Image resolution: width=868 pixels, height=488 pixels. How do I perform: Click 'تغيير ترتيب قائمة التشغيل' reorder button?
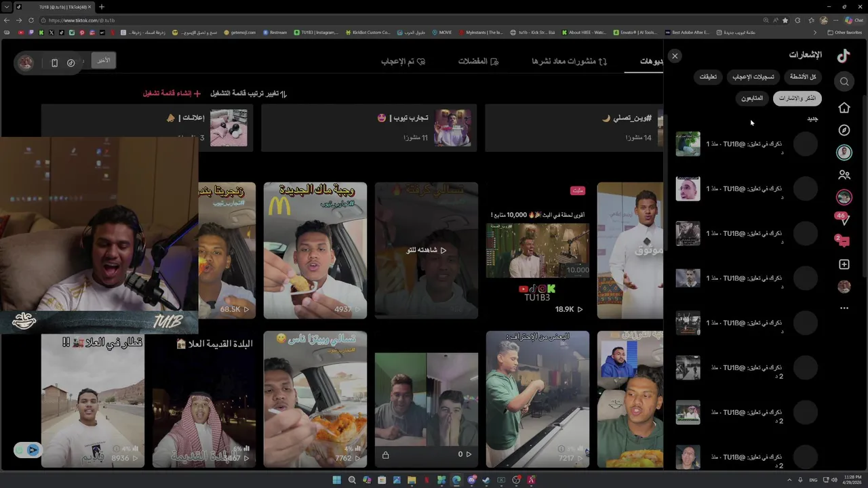[x=248, y=94]
